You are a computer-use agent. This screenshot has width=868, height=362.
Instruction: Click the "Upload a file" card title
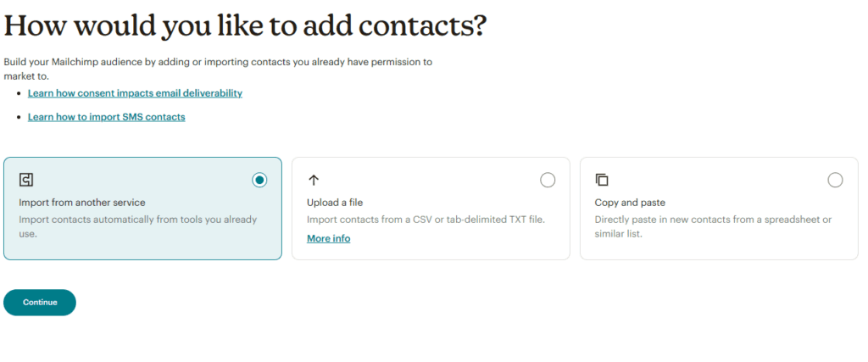pyautogui.click(x=335, y=203)
